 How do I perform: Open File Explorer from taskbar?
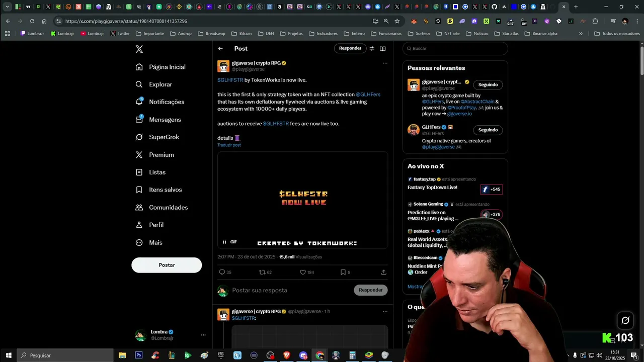click(x=122, y=355)
